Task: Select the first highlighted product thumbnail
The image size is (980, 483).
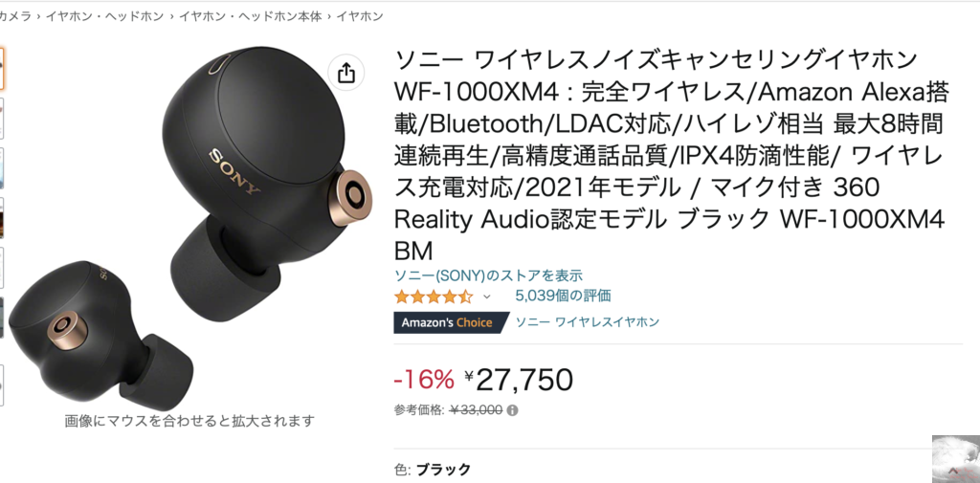Action: [x=2, y=68]
